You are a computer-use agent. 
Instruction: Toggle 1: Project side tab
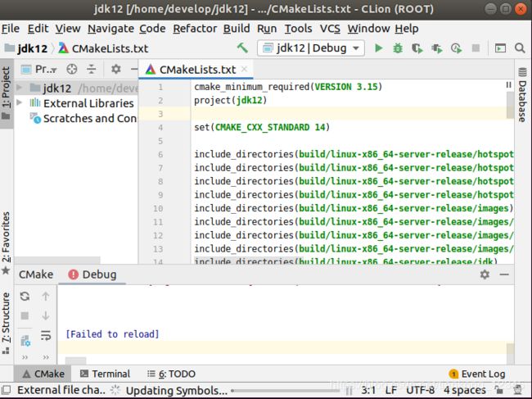pos(7,93)
